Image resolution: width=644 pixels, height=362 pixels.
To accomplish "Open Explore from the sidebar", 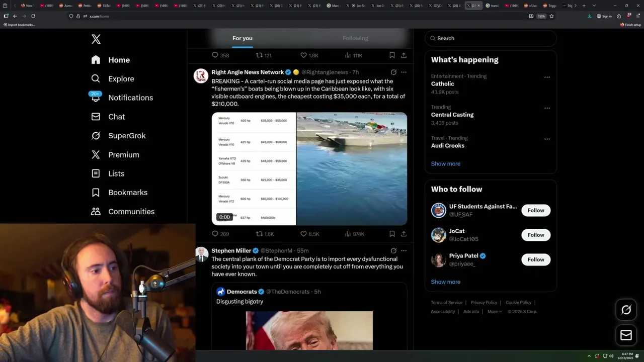I will click(113, 79).
